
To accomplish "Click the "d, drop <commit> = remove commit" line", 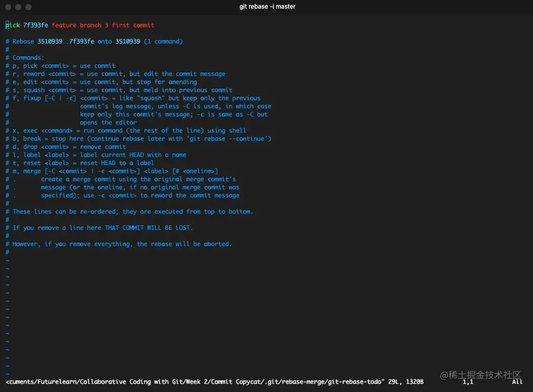I will [66, 147].
